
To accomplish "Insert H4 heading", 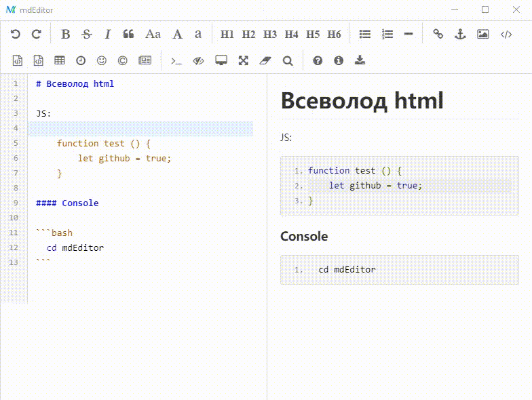I will pos(291,34).
